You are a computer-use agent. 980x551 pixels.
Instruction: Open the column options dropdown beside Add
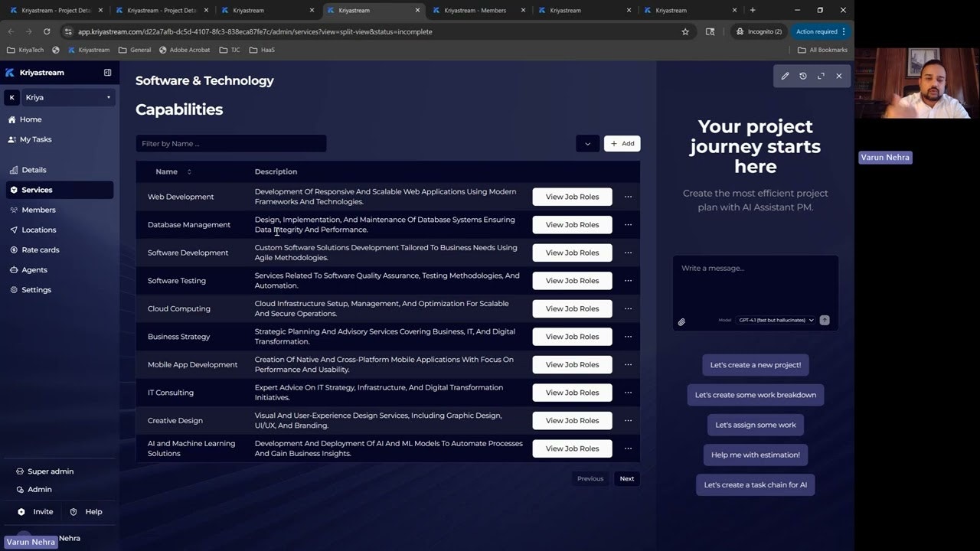coord(588,143)
